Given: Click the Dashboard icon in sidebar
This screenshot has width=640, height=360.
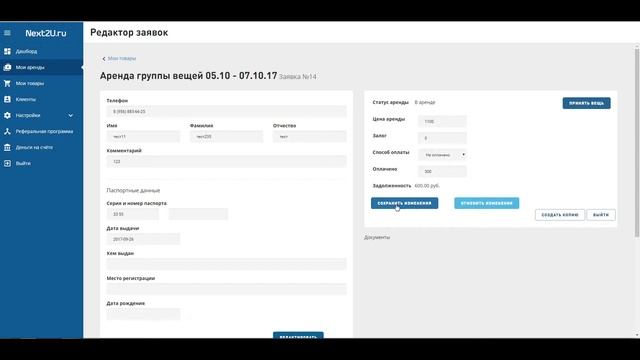Looking at the screenshot, I should coord(7,51).
